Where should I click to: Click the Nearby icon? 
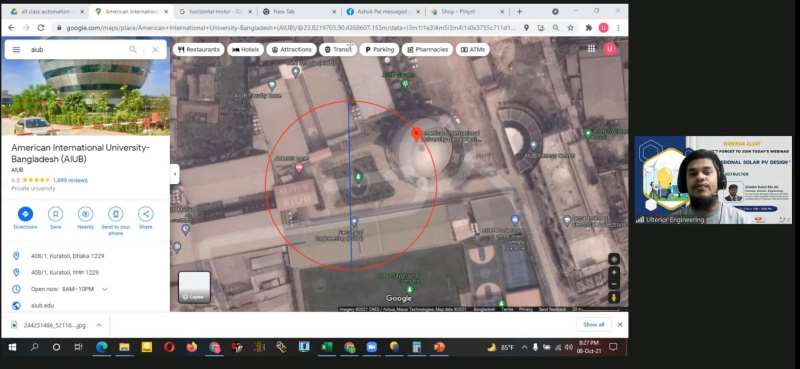pos(85,214)
